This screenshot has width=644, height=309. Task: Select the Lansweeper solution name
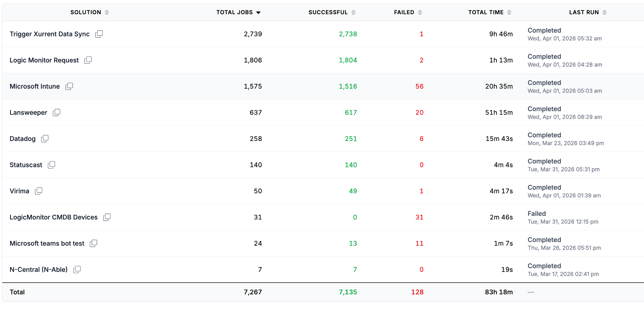(28, 113)
